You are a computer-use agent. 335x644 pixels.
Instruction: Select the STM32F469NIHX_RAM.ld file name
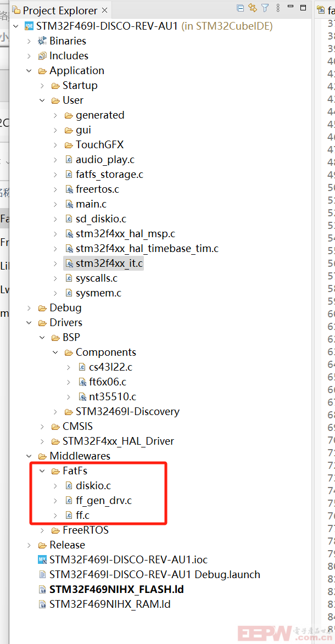[x=110, y=604]
